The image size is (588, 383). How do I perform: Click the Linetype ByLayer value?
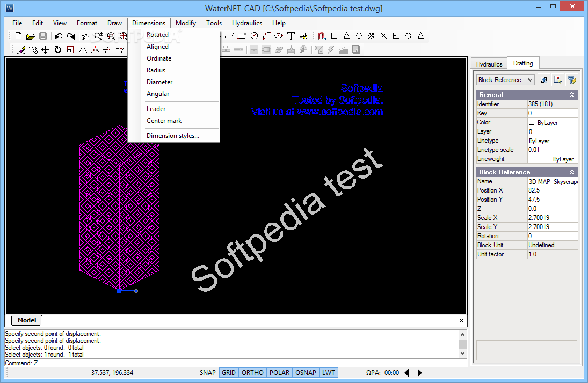point(553,141)
